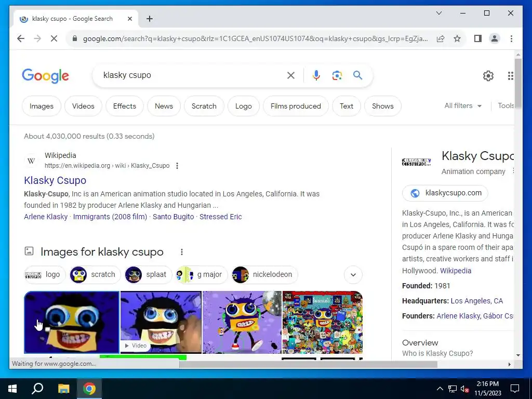
Task: Open File Explorer from the taskbar
Action: click(63, 389)
